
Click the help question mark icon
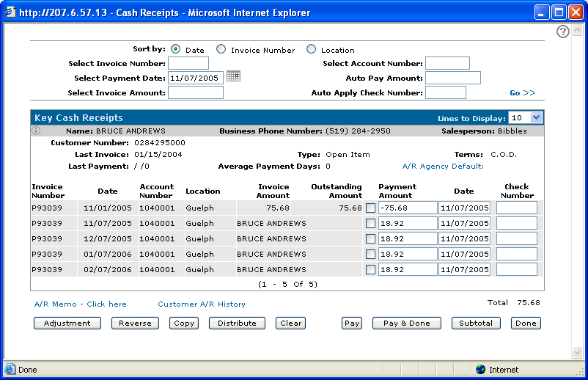coord(563,32)
